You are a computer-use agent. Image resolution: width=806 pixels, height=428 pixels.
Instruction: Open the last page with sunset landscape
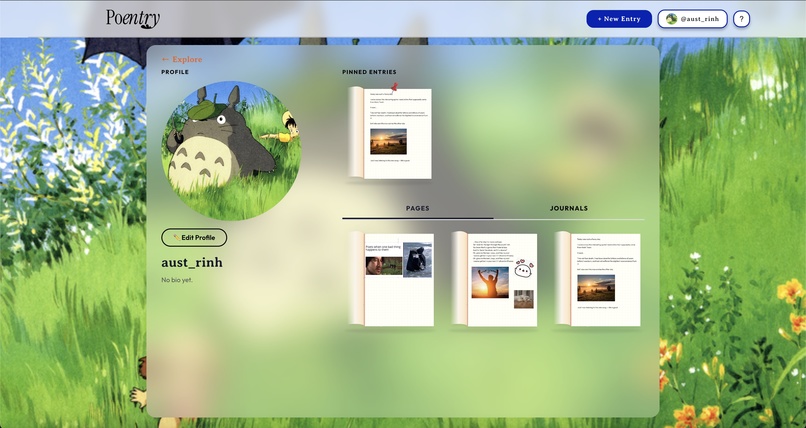[598, 279]
